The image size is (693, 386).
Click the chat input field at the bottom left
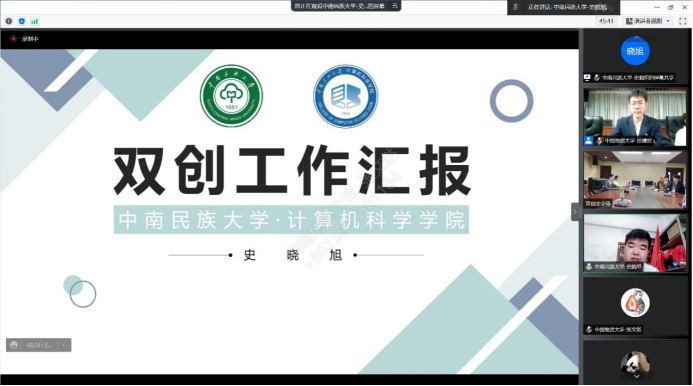tap(38, 345)
